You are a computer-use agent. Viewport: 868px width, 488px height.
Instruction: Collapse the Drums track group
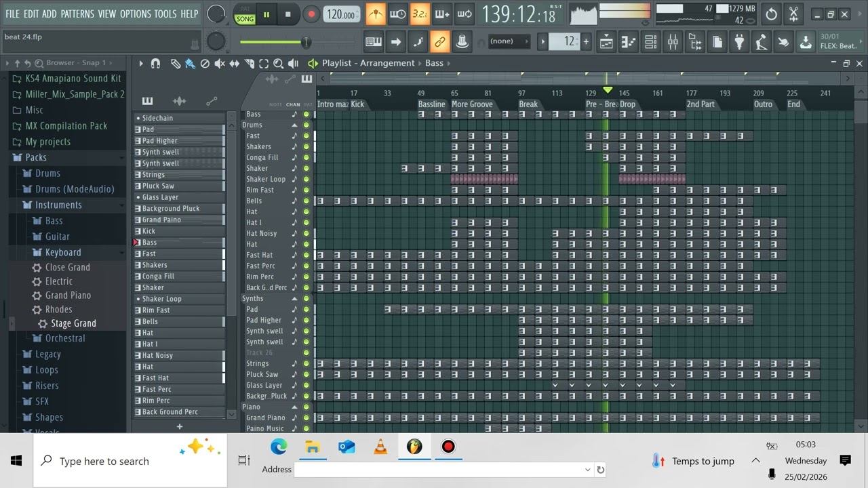294,125
